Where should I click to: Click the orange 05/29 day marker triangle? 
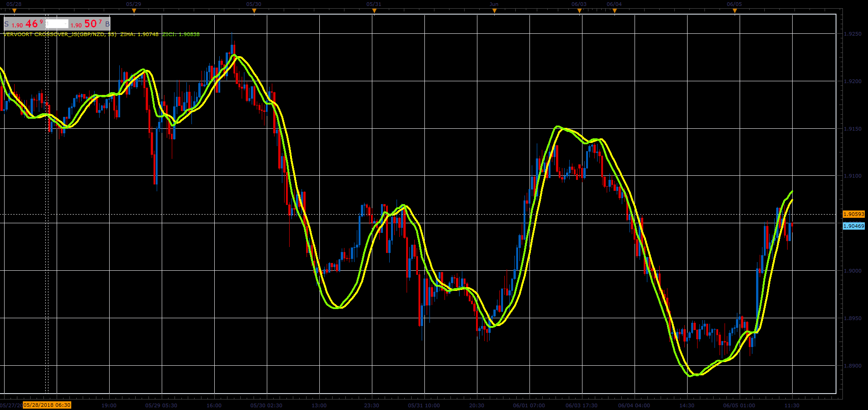coord(134,11)
